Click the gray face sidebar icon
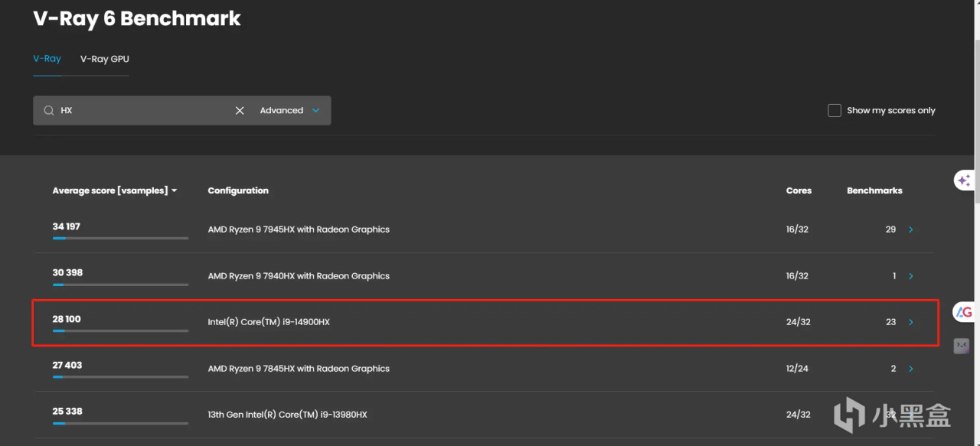Viewport: 980px width, 446px height. tap(962, 346)
